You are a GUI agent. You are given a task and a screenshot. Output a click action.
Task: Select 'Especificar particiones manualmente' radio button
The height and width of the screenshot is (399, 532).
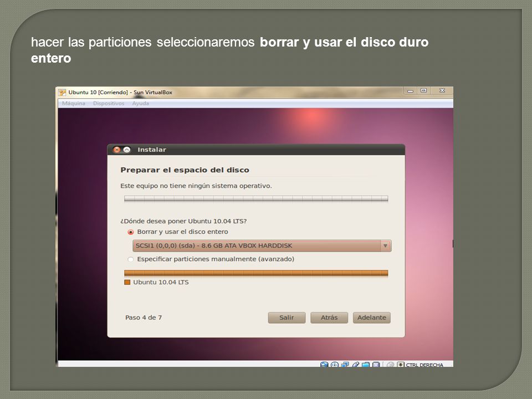[x=131, y=259]
